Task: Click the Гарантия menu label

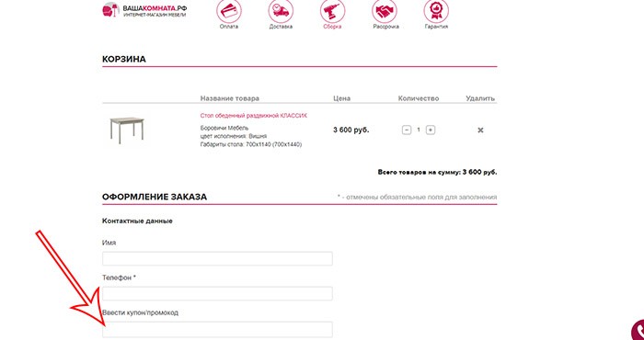Action: tap(436, 27)
